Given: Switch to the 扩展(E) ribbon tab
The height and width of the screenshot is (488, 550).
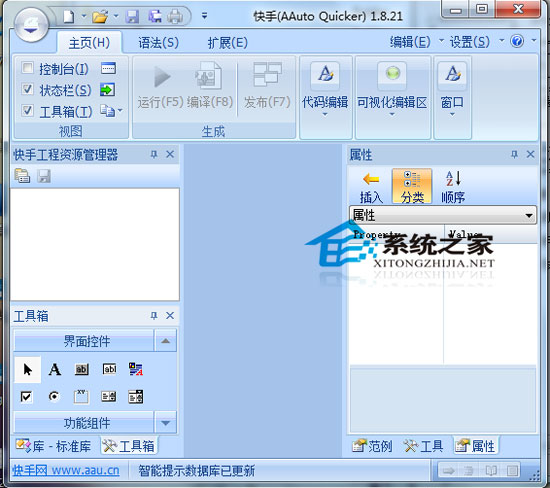Looking at the screenshot, I should 227,43.
